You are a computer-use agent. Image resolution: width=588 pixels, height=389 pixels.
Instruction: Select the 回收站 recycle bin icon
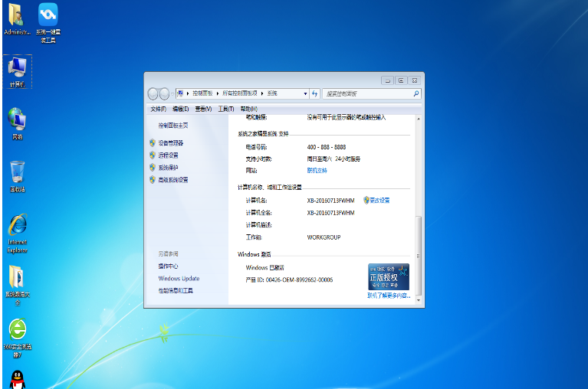click(x=18, y=176)
